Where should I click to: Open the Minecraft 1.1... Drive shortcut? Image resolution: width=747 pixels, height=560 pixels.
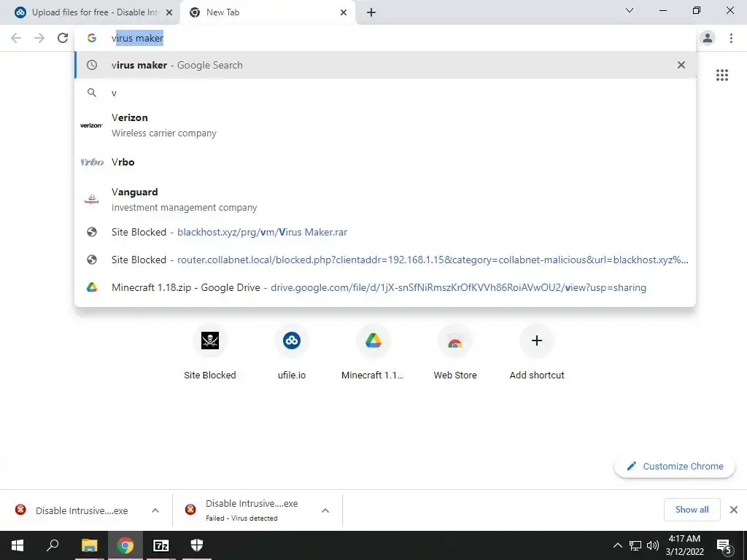click(x=373, y=352)
